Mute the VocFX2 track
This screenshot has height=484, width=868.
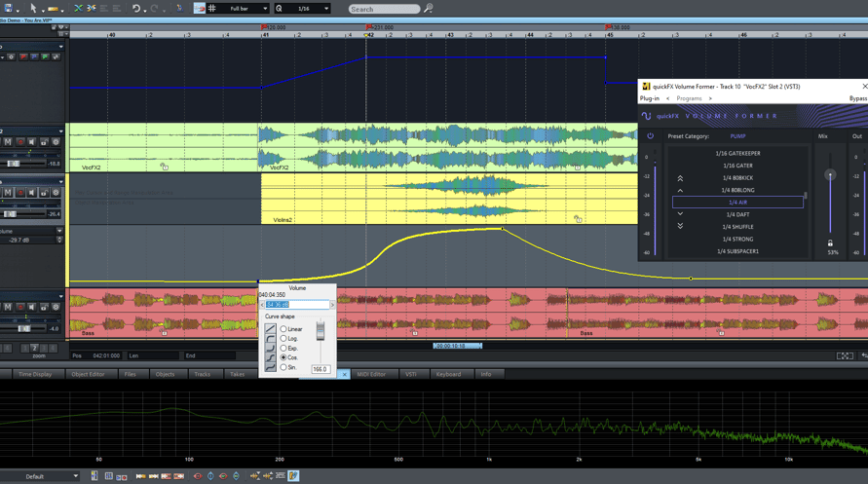(x=8, y=142)
